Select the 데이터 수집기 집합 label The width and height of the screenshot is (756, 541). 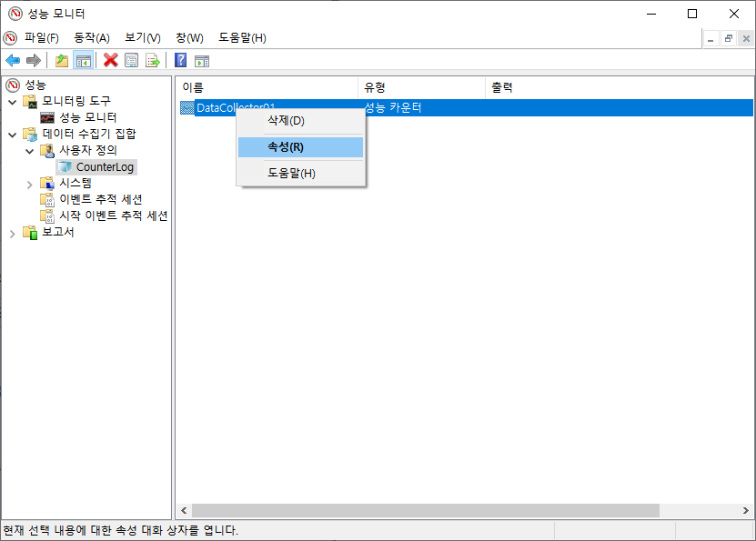[x=89, y=134]
